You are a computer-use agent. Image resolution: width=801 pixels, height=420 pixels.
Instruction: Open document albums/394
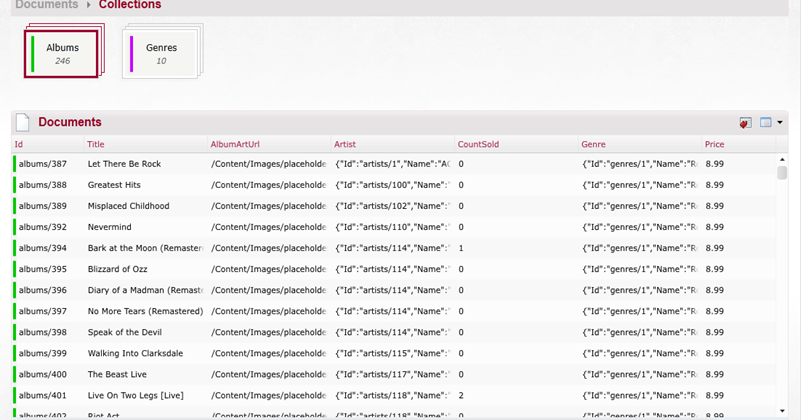click(43, 248)
